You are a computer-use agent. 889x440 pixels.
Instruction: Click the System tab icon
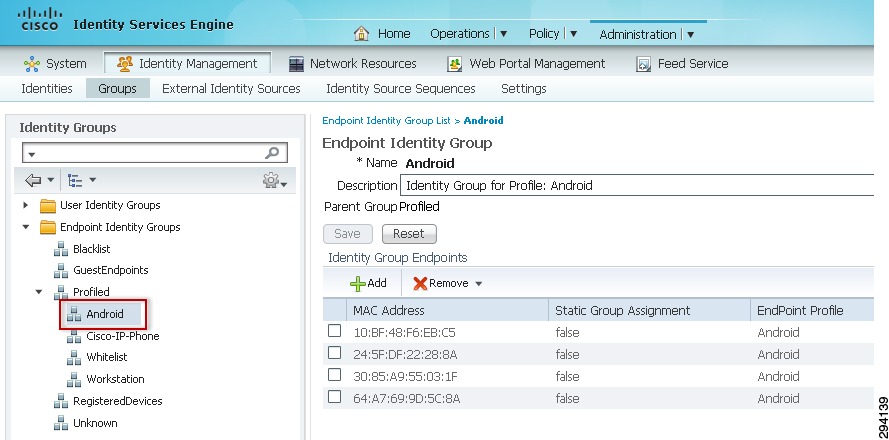click(32, 64)
